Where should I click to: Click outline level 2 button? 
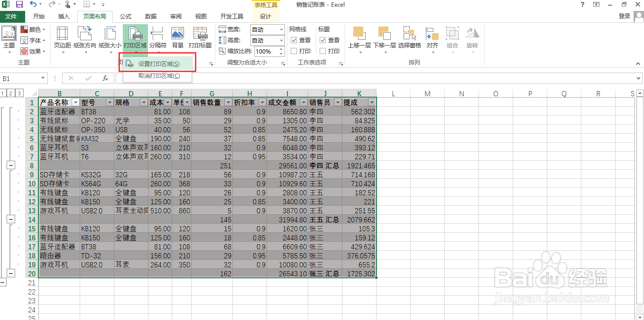(11, 93)
